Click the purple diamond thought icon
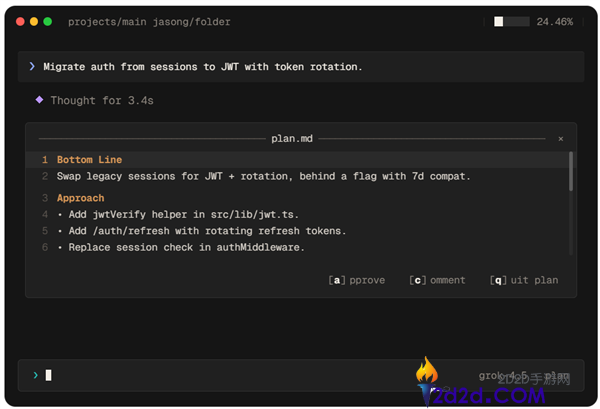 pyautogui.click(x=39, y=100)
